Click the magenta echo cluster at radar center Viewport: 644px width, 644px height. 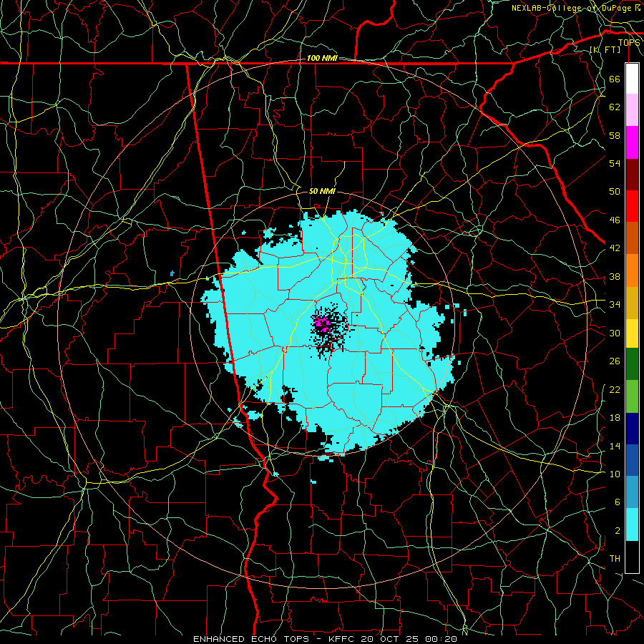[323, 323]
